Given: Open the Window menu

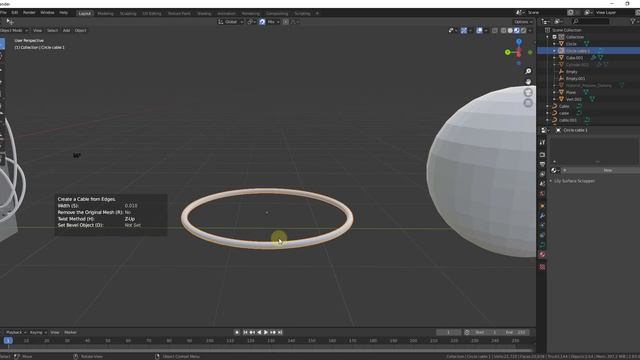Looking at the screenshot, I should [47, 13].
